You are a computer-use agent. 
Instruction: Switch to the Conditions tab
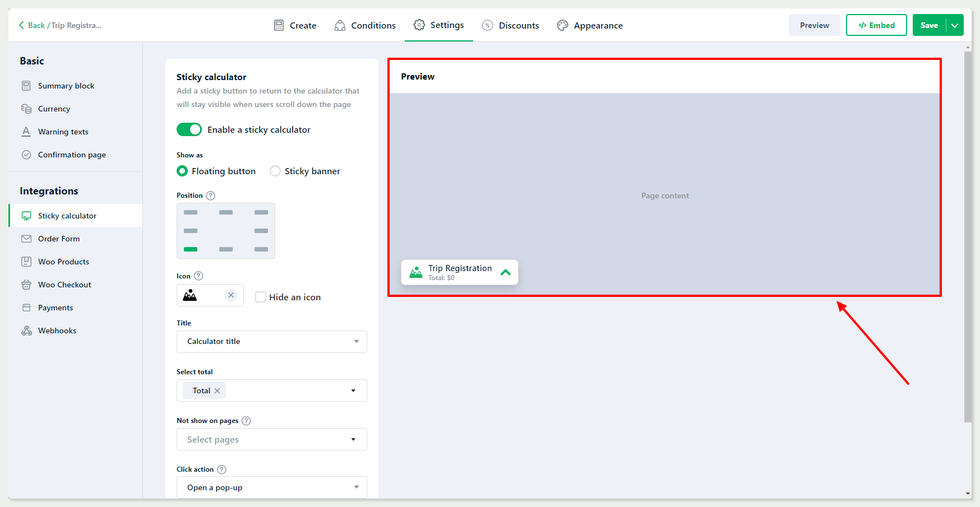coord(365,25)
